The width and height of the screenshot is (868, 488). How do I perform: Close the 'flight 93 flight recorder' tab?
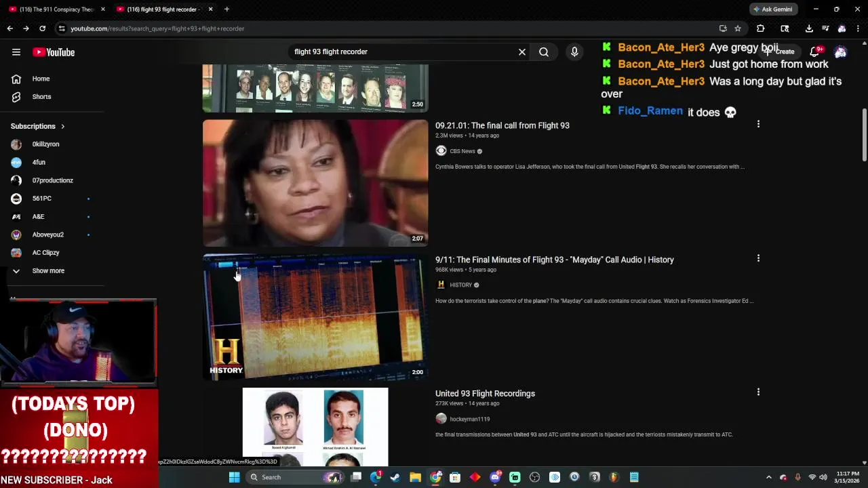pyautogui.click(x=210, y=9)
